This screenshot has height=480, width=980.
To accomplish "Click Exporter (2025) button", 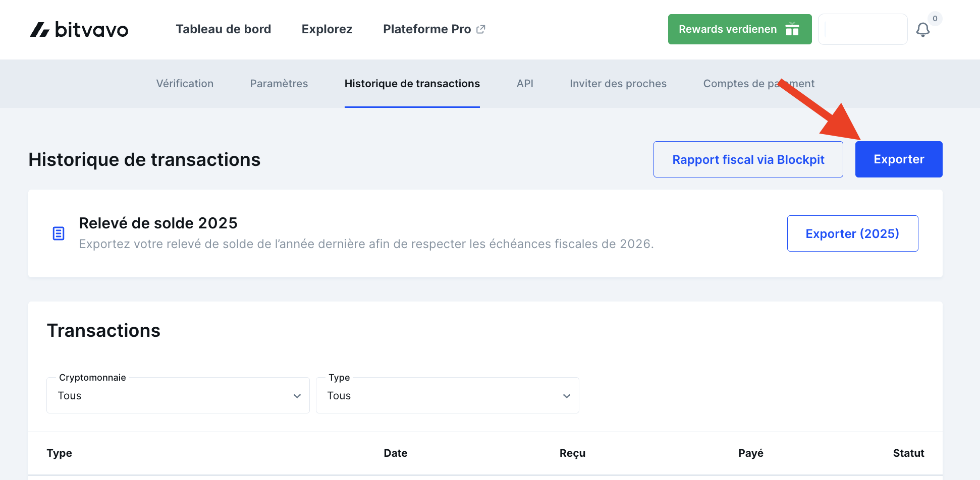I will point(852,233).
